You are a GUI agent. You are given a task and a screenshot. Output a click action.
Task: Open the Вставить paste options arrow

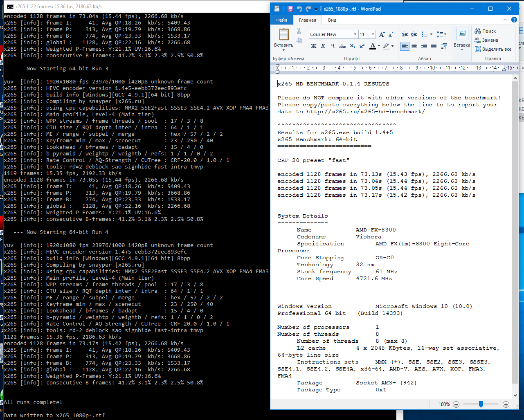pos(283,50)
